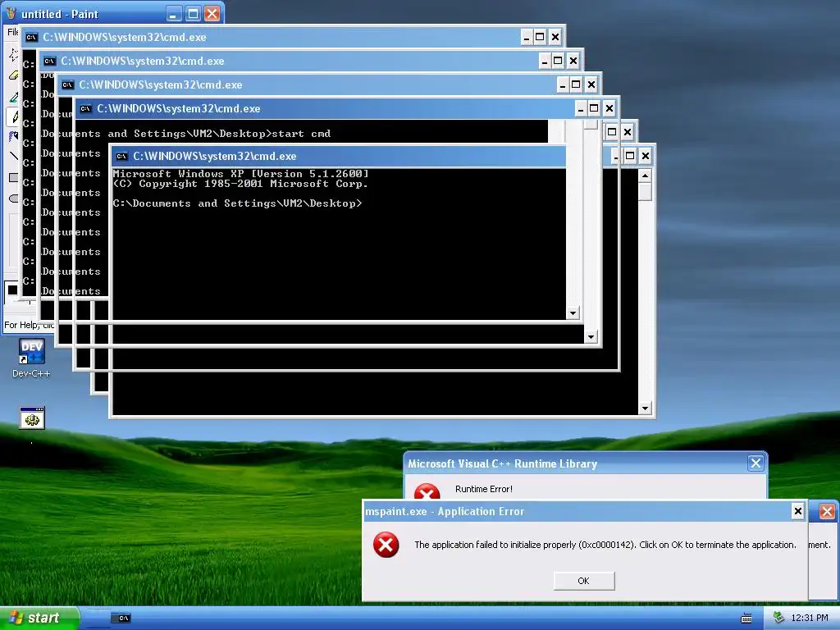Image resolution: width=840 pixels, height=630 pixels.
Task: Maximize the untitled - Paint window
Action: pyautogui.click(x=193, y=14)
